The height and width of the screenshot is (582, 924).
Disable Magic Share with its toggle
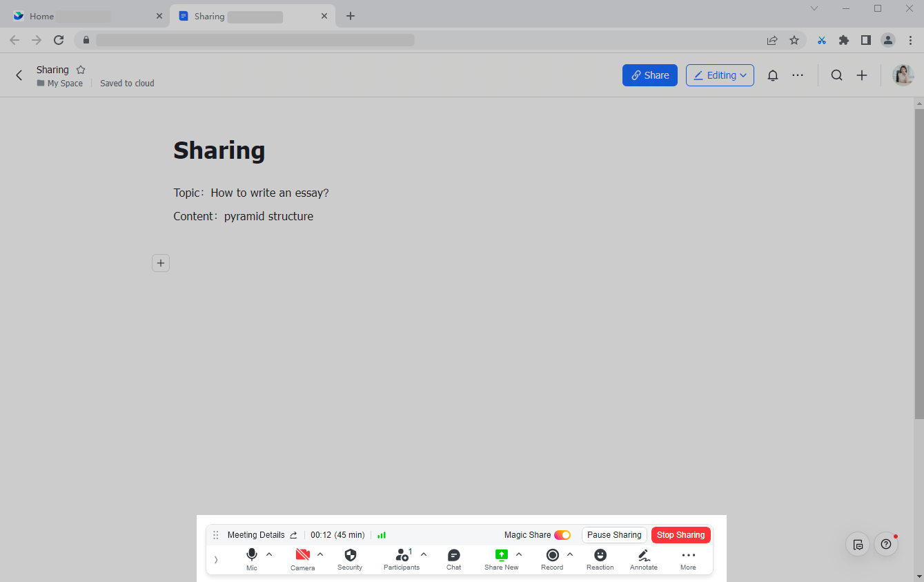point(562,534)
